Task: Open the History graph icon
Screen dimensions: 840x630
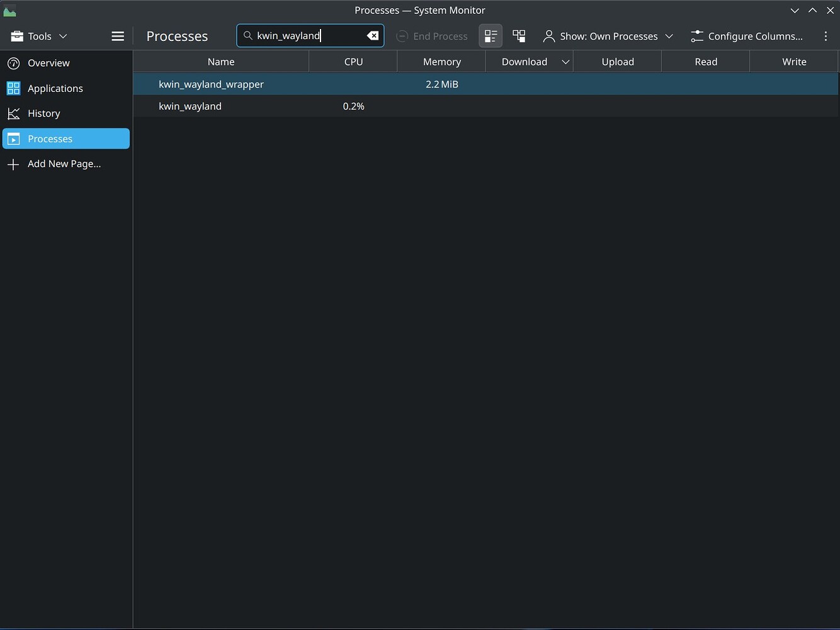Action: pyautogui.click(x=13, y=113)
